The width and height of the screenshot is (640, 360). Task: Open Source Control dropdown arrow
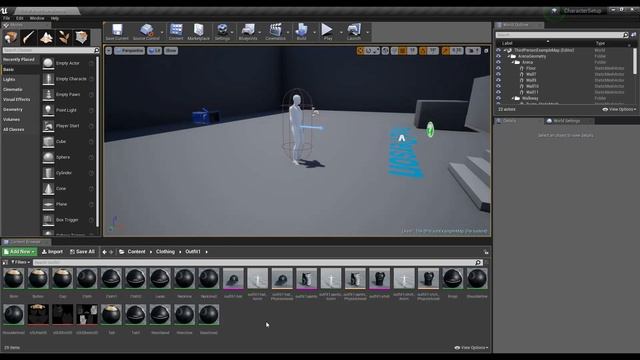162,32
